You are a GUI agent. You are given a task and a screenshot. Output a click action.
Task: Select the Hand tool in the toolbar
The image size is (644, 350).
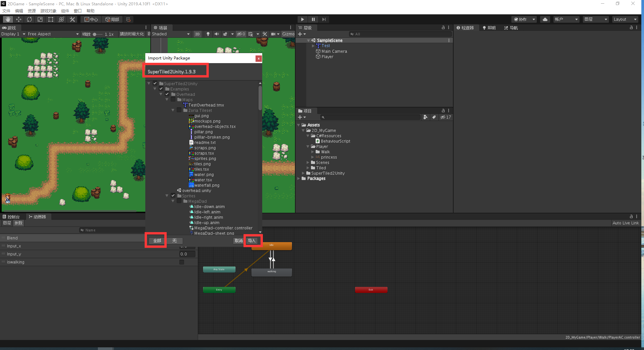click(7, 19)
